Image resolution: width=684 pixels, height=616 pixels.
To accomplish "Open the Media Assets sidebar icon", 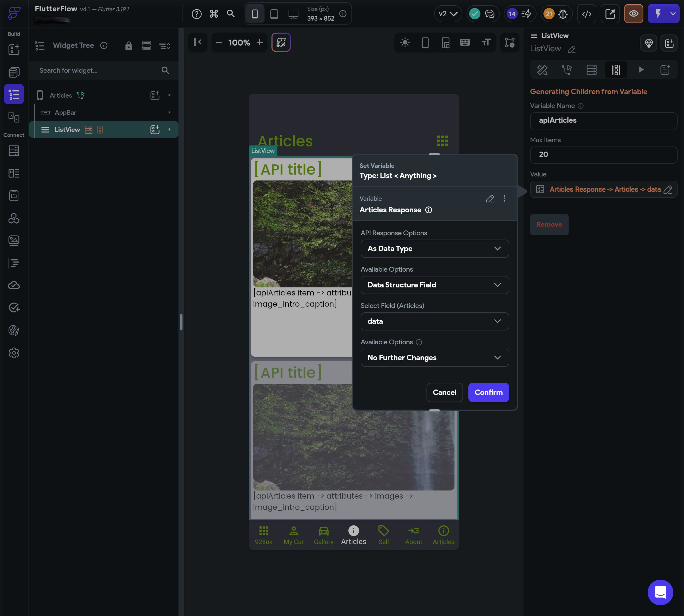I will [14, 241].
